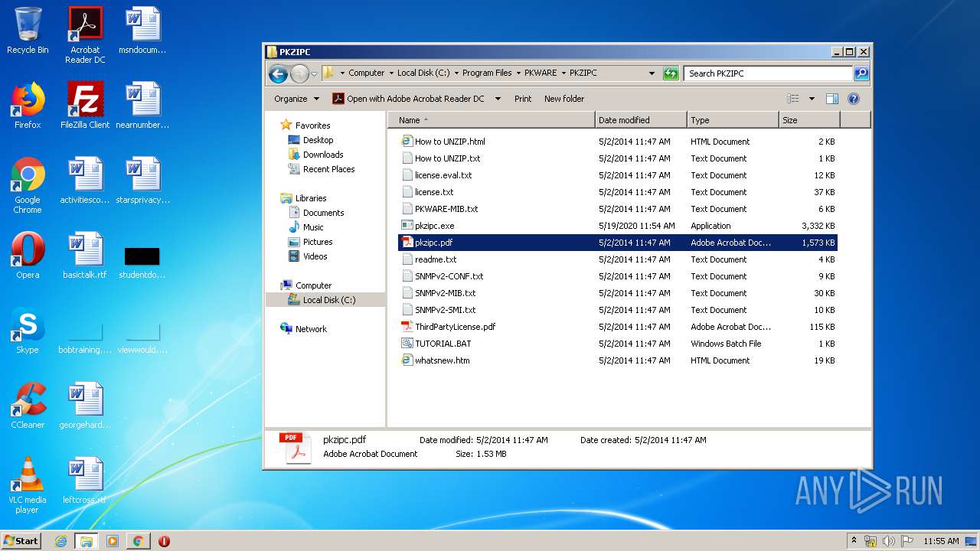Click Print in Explorer toolbar
Screen dimensions: 980x551
tap(523, 99)
